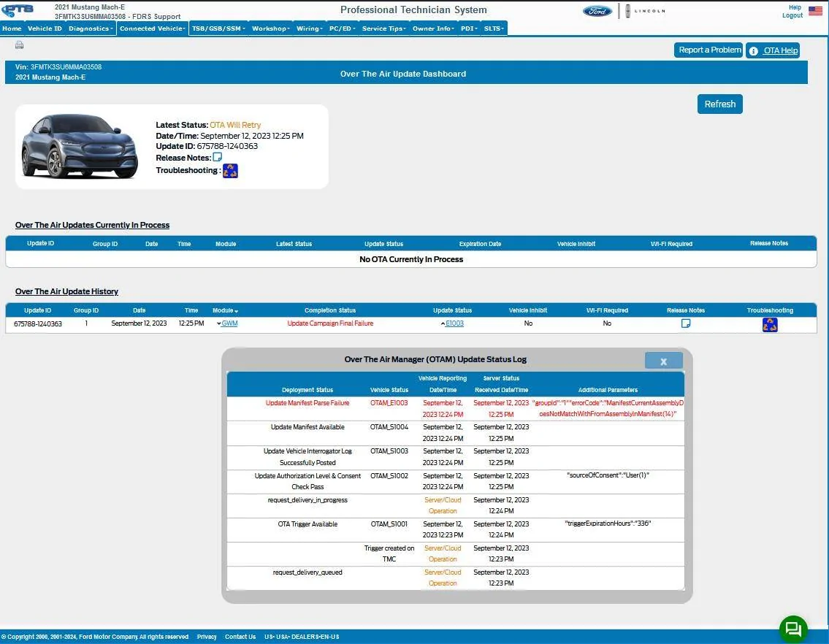
Task: Click Update Campaign Final Failure status
Action: click(x=330, y=323)
